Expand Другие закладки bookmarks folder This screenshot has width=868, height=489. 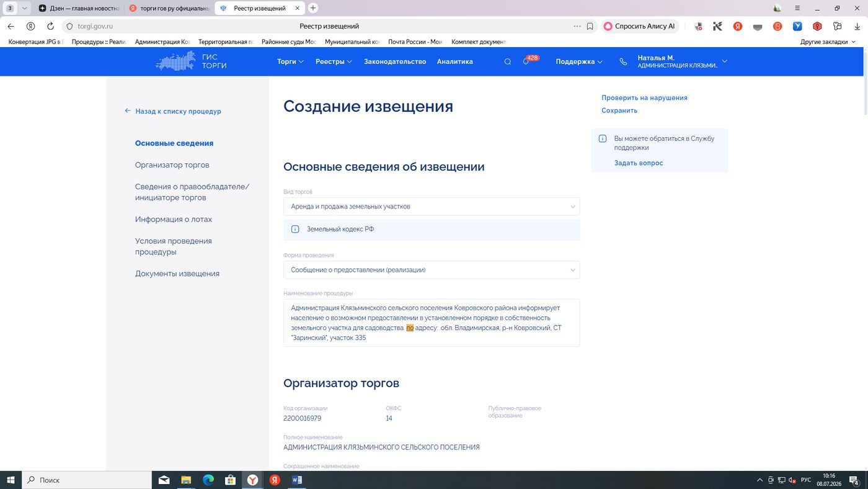pos(828,42)
